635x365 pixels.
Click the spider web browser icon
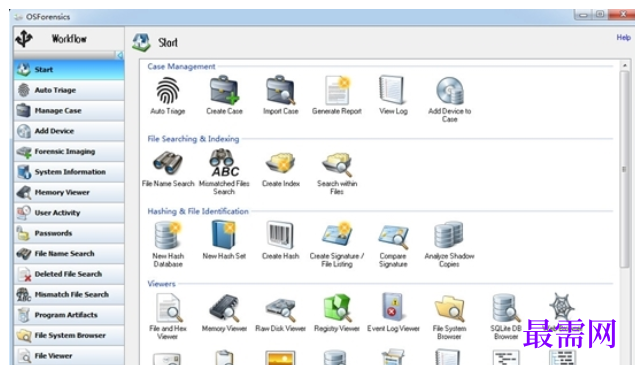coord(562,306)
